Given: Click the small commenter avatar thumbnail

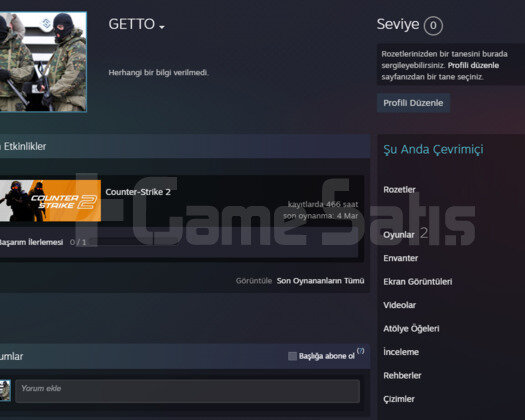Looking at the screenshot, I should [5, 391].
